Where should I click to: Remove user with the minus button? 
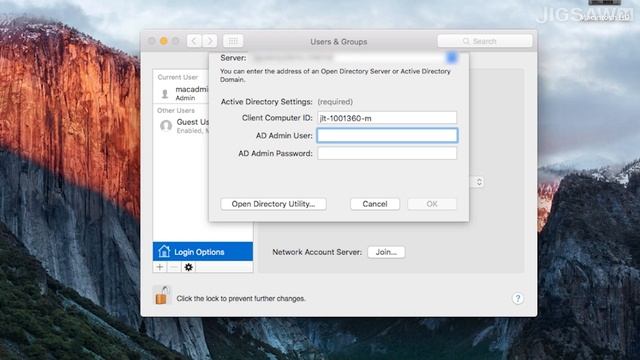[x=174, y=267]
